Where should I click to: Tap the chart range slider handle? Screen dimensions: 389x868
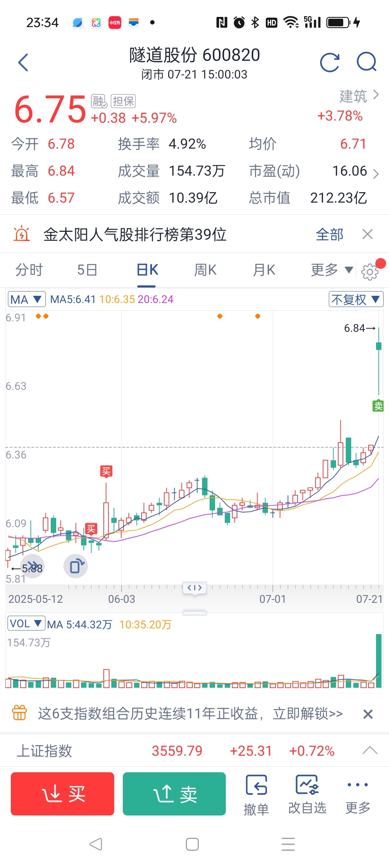tap(194, 588)
